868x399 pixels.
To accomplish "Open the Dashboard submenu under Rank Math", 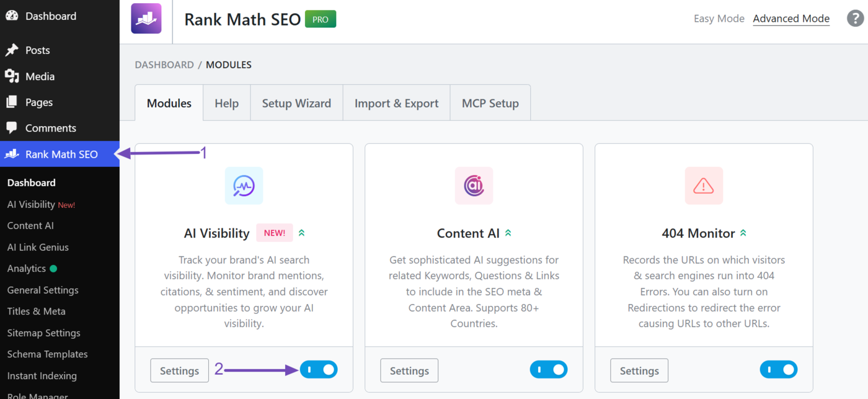I will (x=32, y=182).
